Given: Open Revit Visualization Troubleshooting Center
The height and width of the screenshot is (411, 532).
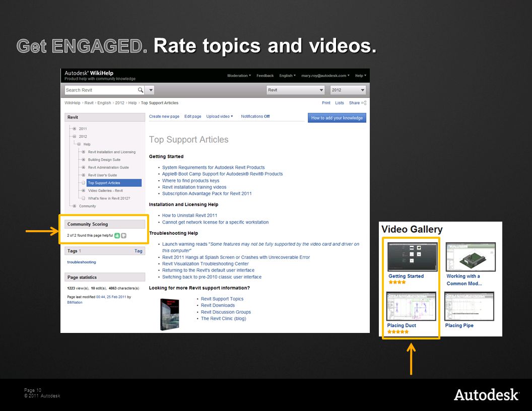Looking at the screenshot, I should (205, 264).
